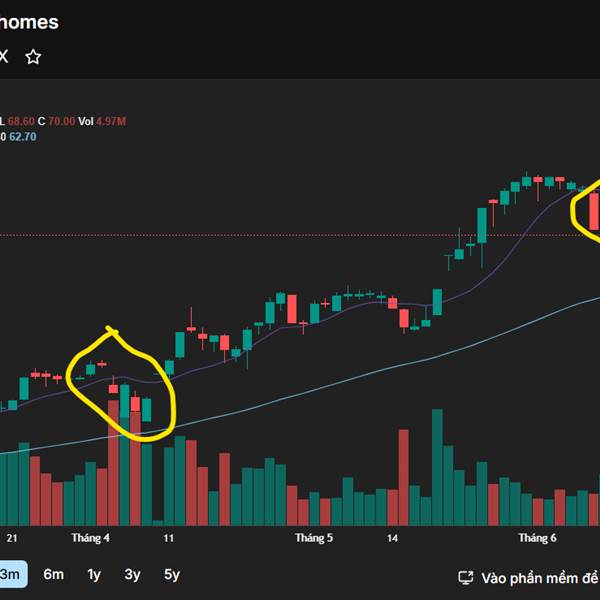The image size is (600, 600).
Task: Click the star icon to favorite this stock
Action: click(33, 57)
